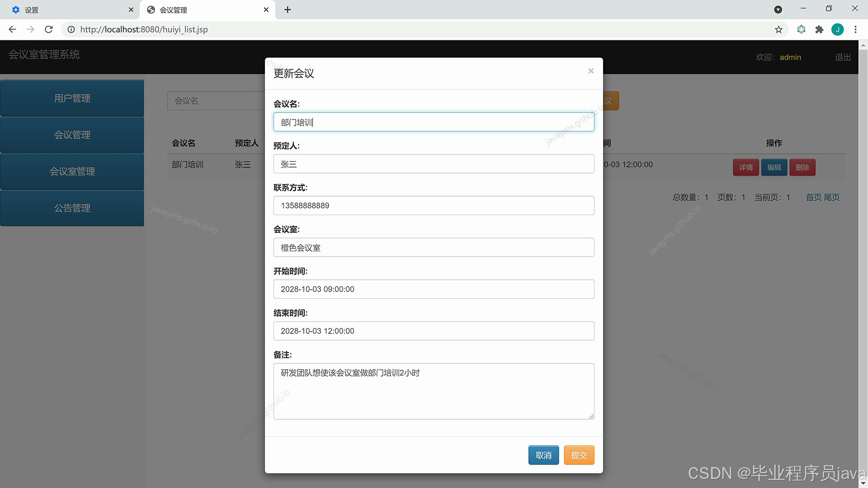Screen dimensions: 868x488
Task: Click the 张三 table cell
Action: click(x=242, y=164)
